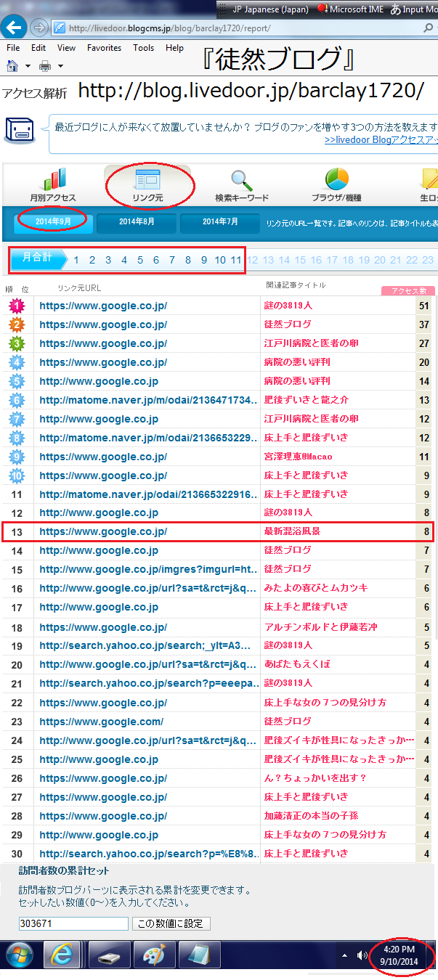This screenshot has height=980, width=438.
Task: Select the リンク元 tab icon
Action: click(x=147, y=185)
